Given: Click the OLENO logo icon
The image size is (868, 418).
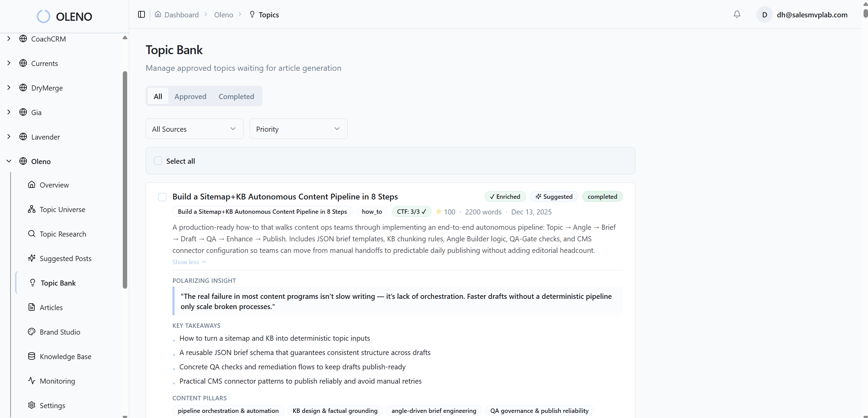Looking at the screenshot, I should pos(44,16).
